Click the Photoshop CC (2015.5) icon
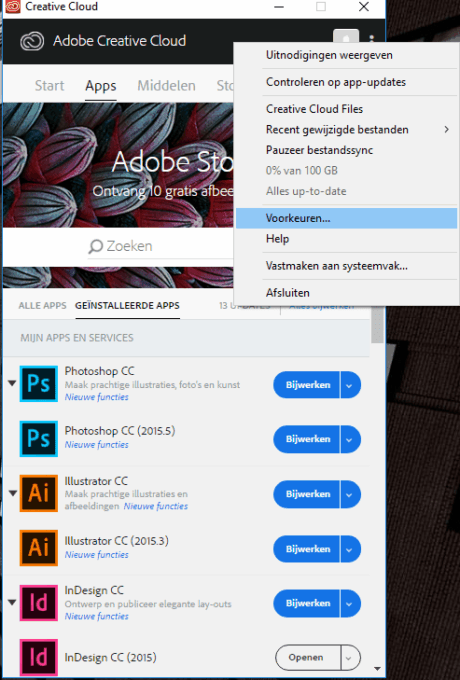The image size is (460, 680). coord(39,438)
